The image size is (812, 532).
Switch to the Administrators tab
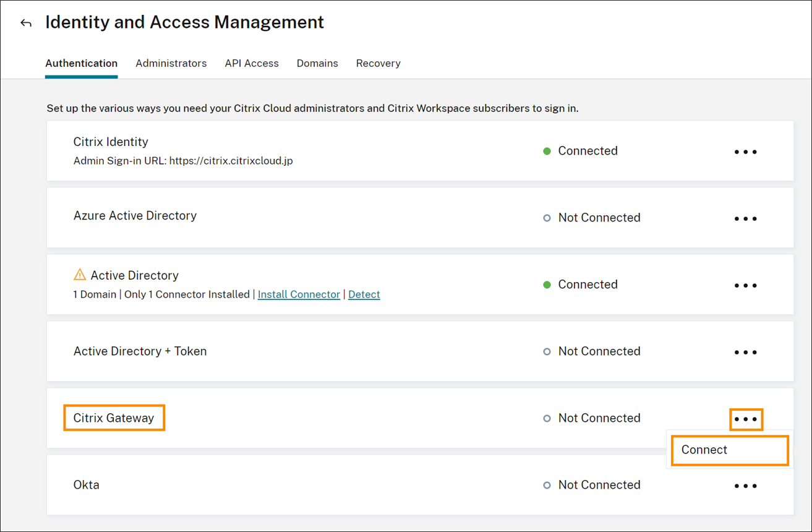(171, 63)
